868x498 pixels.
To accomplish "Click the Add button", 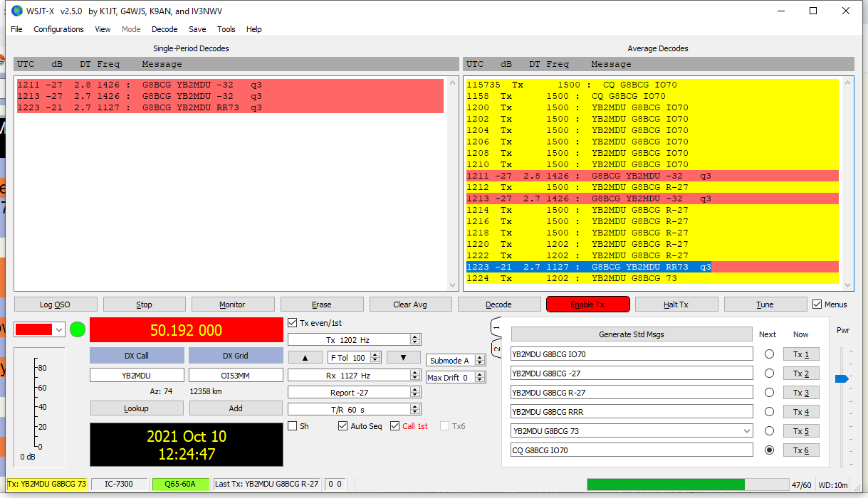I will coord(236,408).
